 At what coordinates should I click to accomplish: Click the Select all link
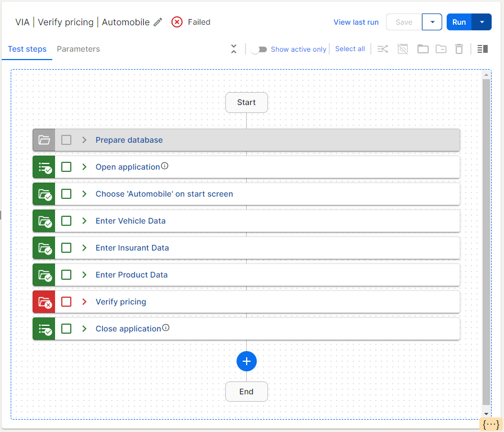coord(349,49)
